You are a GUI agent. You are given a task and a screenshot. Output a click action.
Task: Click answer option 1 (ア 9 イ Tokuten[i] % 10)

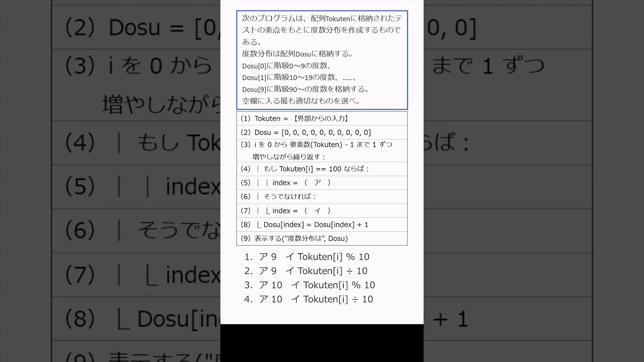(307, 257)
